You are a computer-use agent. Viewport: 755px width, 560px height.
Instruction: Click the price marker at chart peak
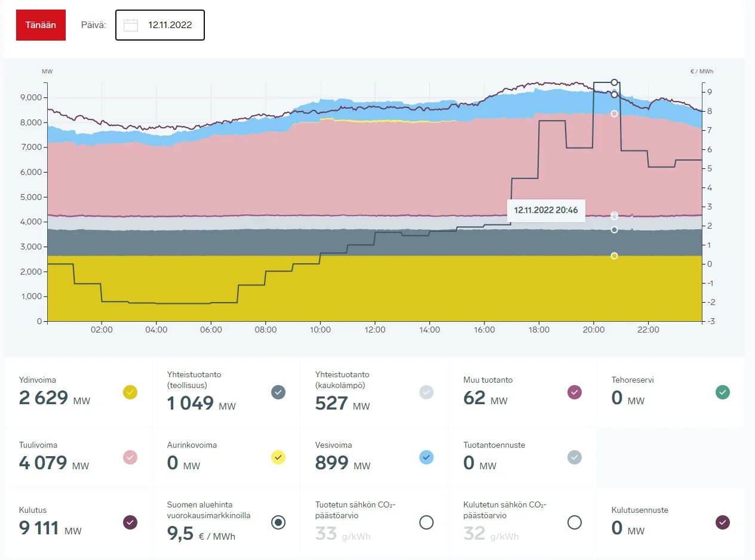(614, 82)
